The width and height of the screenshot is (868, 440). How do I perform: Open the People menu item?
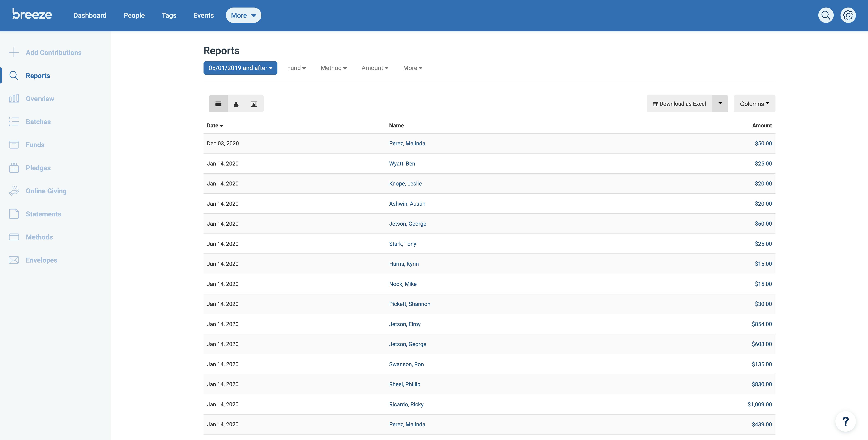point(134,15)
